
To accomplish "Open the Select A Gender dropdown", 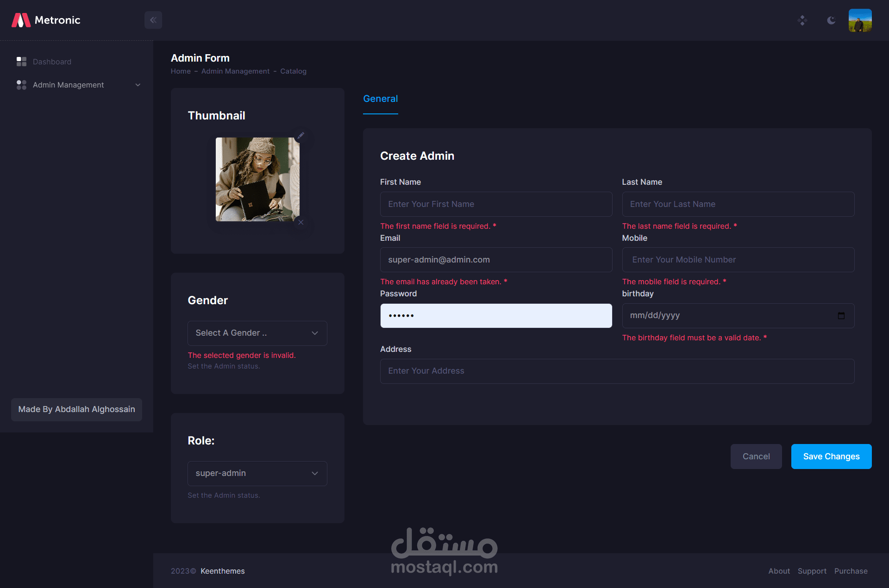I will click(x=257, y=333).
